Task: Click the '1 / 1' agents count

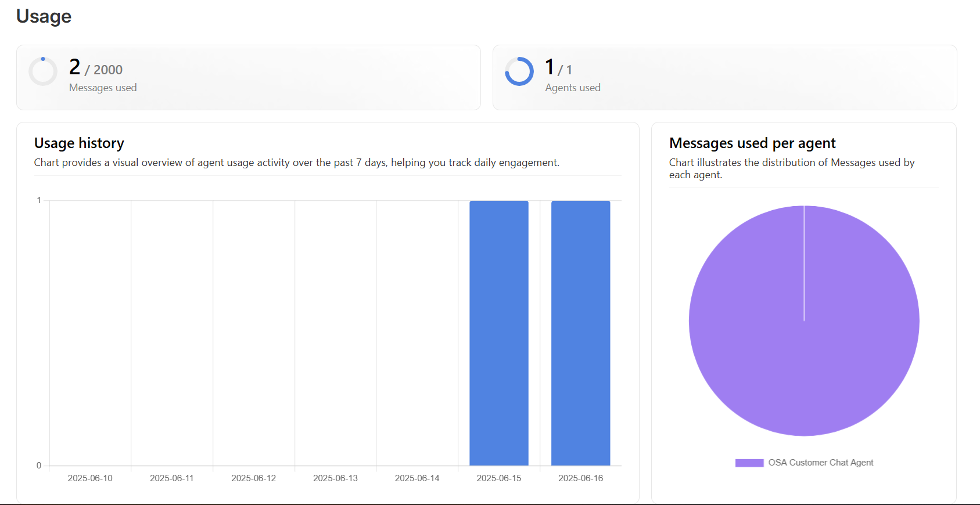Action: (x=559, y=68)
